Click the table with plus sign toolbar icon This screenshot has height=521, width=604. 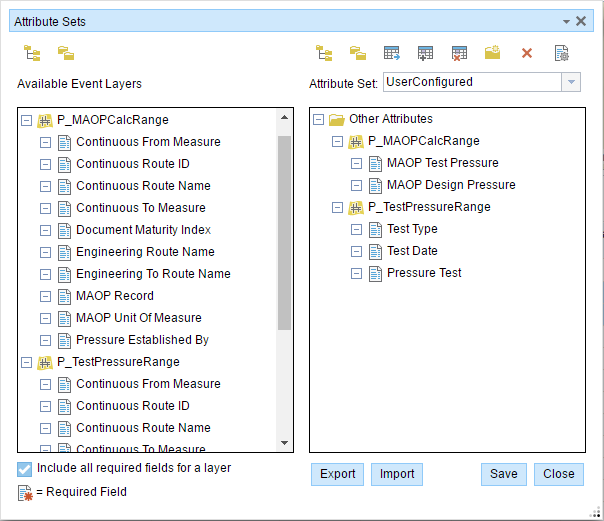click(426, 53)
